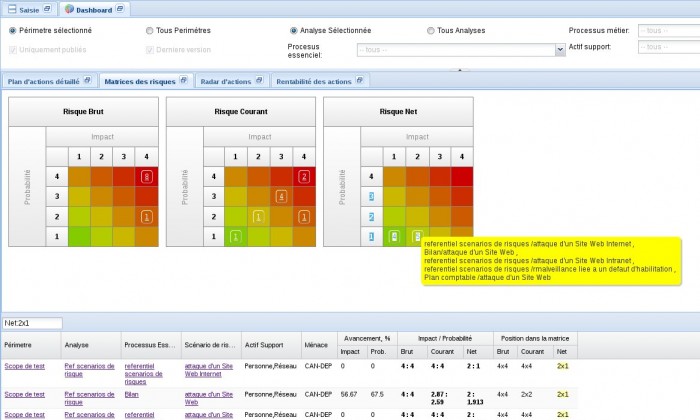The height and width of the screenshot is (420, 700).
Task: Toggle Uniquement publiés checkbox
Action: tap(12, 50)
